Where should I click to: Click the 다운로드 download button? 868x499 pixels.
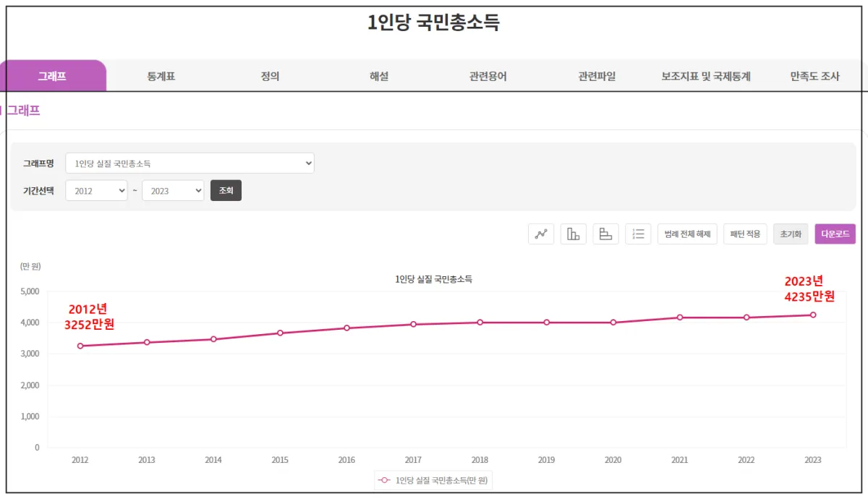[835, 234]
